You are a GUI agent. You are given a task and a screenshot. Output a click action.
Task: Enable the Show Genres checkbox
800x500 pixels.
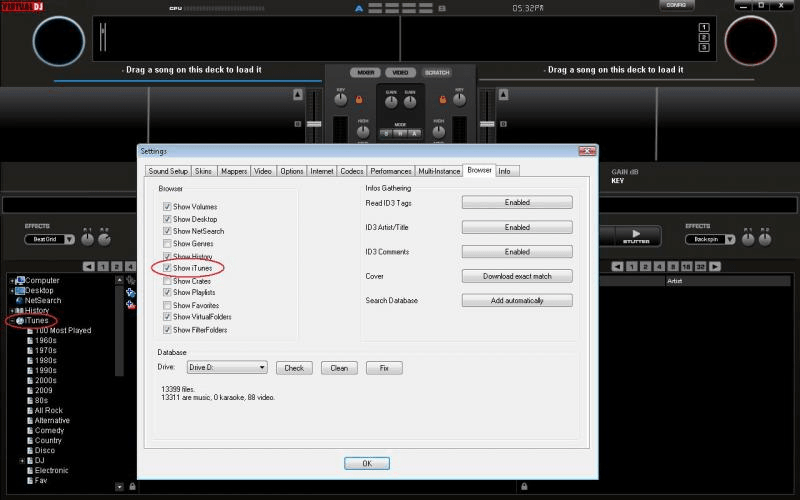pyautogui.click(x=166, y=244)
